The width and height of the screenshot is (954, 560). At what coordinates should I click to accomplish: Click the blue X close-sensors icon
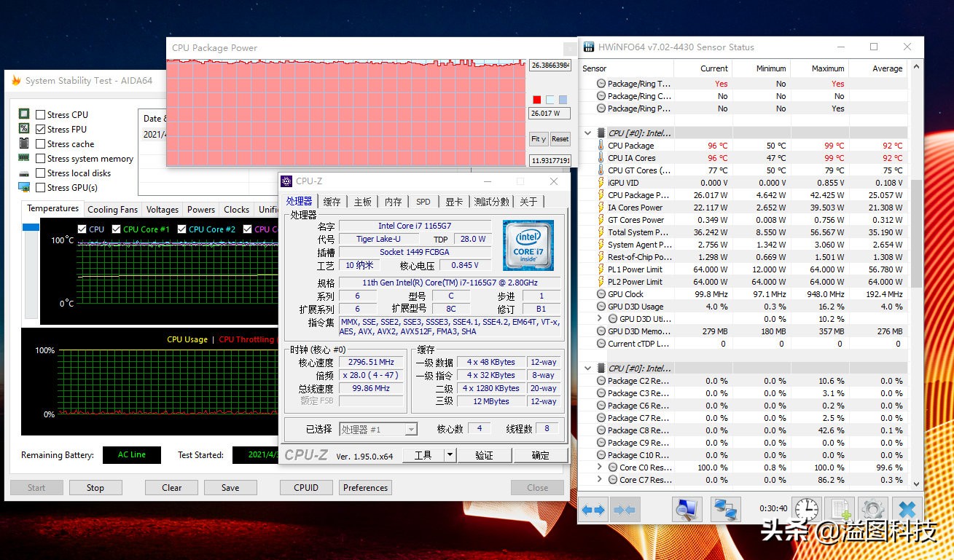pyautogui.click(x=907, y=509)
